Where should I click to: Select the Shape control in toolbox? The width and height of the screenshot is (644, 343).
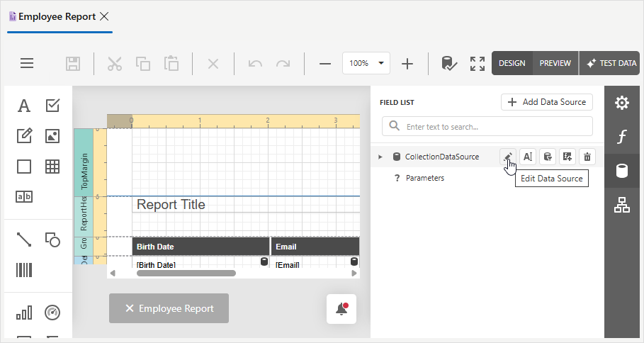click(x=52, y=240)
